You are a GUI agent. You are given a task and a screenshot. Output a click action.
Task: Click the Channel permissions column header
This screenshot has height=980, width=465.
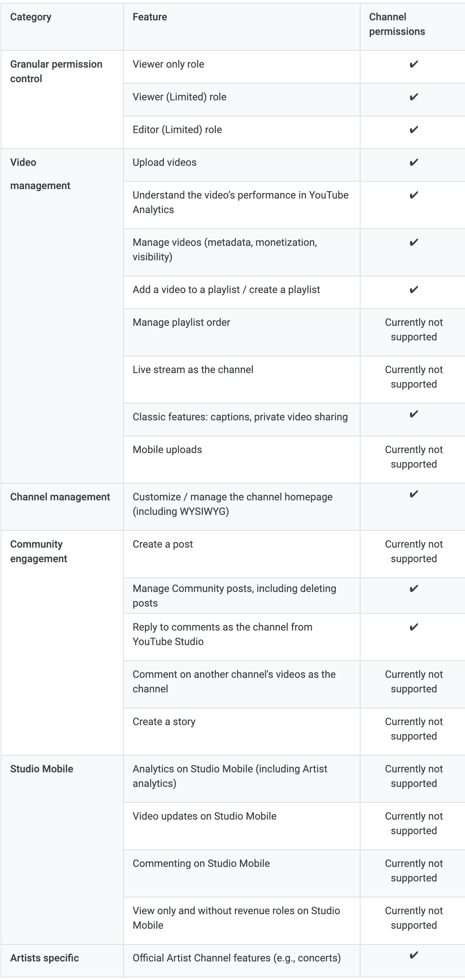[x=397, y=24]
